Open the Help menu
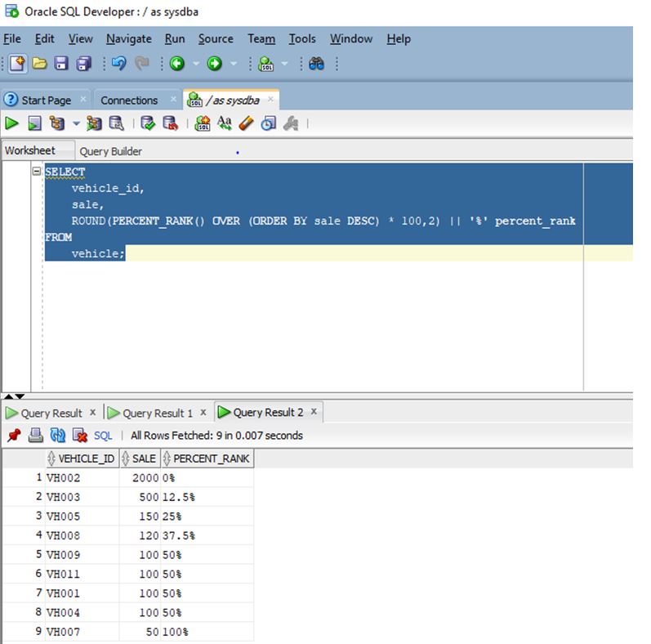The height and width of the screenshot is (644, 651). click(399, 38)
